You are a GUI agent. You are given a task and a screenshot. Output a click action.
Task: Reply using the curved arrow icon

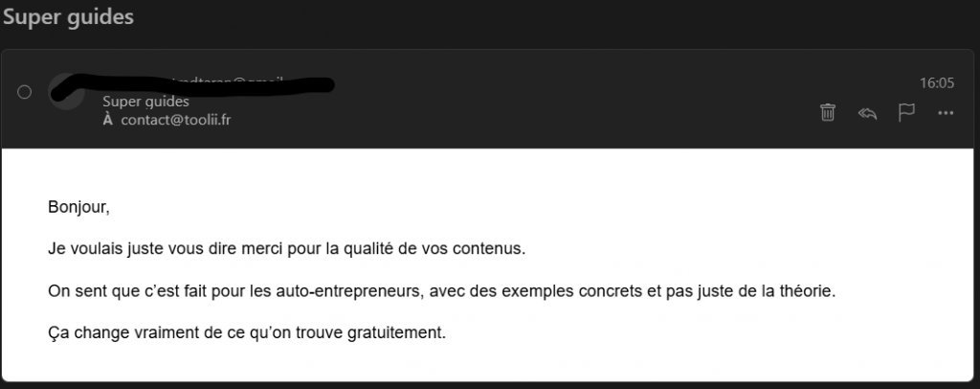pyautogui.click(x=868, y=113)
